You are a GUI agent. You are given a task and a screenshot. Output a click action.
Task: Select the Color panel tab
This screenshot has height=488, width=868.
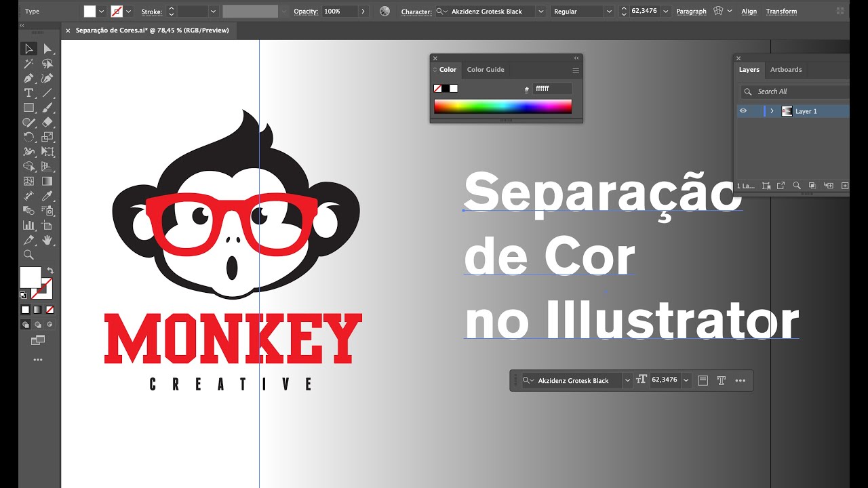(448, 69)
